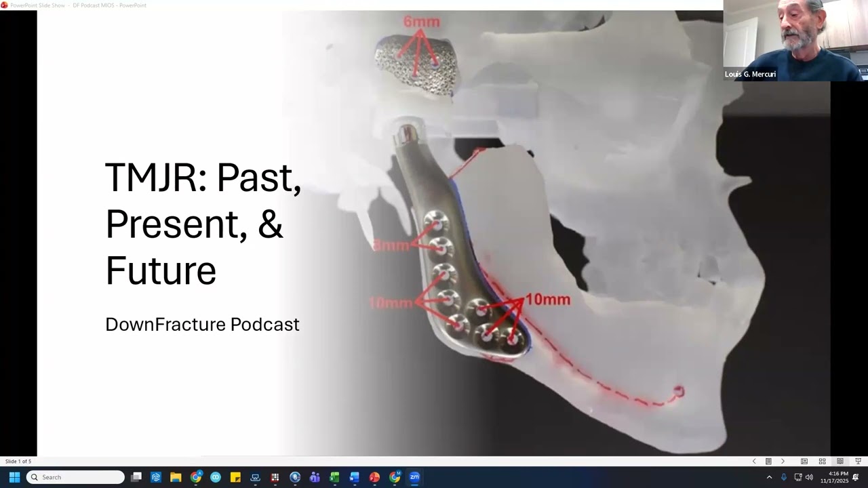Open Word from taskbar
This screenshot has height=488, width=868.
[354, 477]
